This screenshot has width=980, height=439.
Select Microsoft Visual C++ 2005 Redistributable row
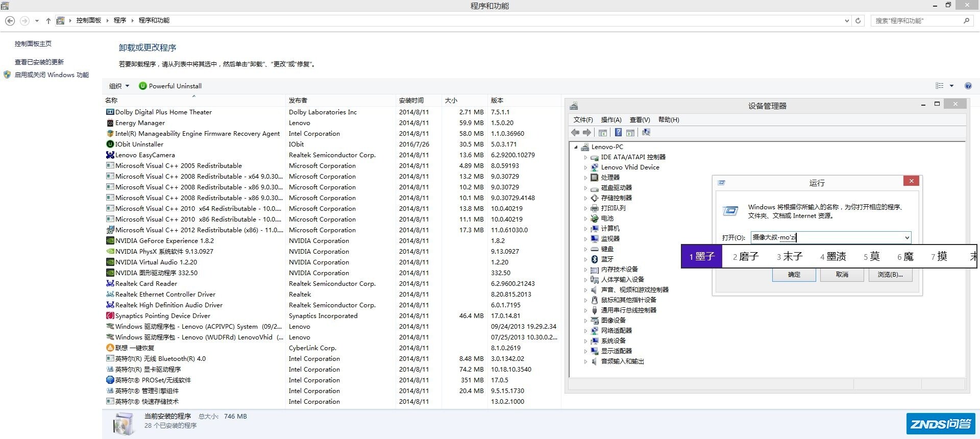coord(332,166)
